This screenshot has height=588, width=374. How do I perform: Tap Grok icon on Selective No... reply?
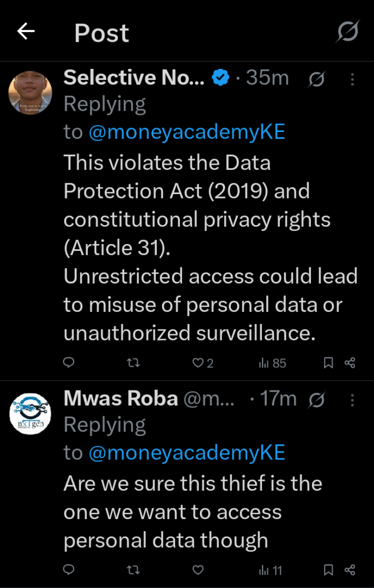click(x=316, y=79)
